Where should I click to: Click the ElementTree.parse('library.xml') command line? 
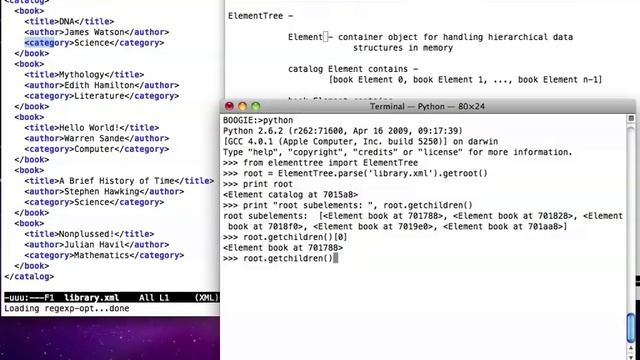(355, 173)
